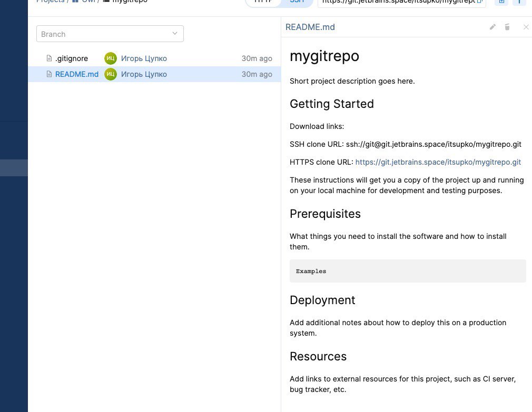Click the 'Download links:' text
532x412 pixels.
point(317,126)
